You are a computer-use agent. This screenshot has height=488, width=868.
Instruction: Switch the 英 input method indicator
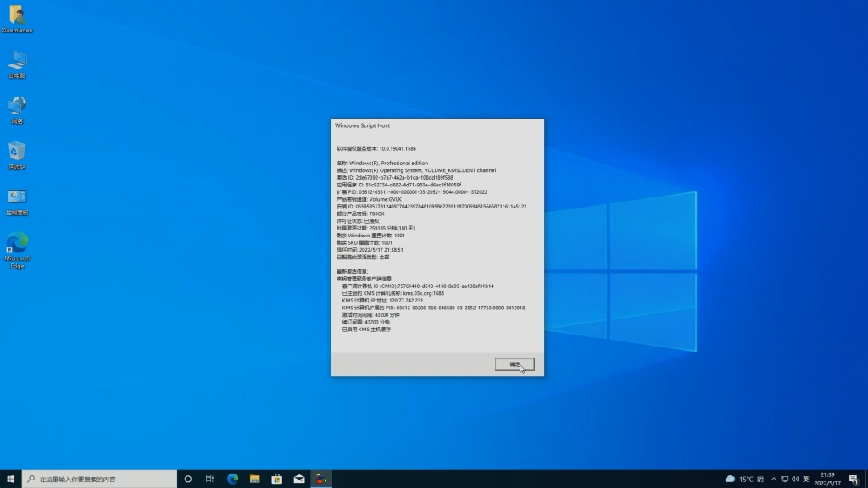tap(806, 480)
